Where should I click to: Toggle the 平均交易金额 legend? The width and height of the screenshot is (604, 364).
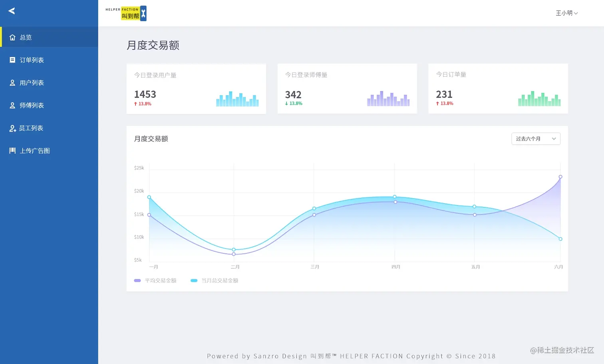pyautogui.click(x=156, y=280)
